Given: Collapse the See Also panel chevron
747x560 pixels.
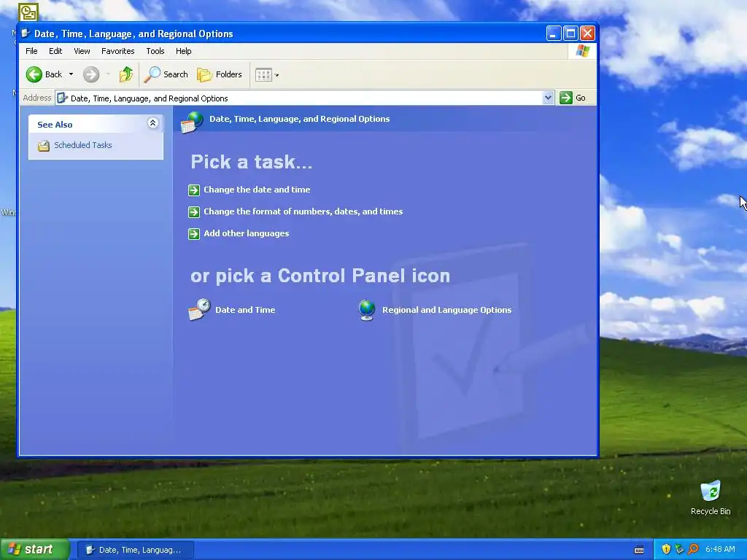Looking at the screenshot, I should [x=153, y=123].
